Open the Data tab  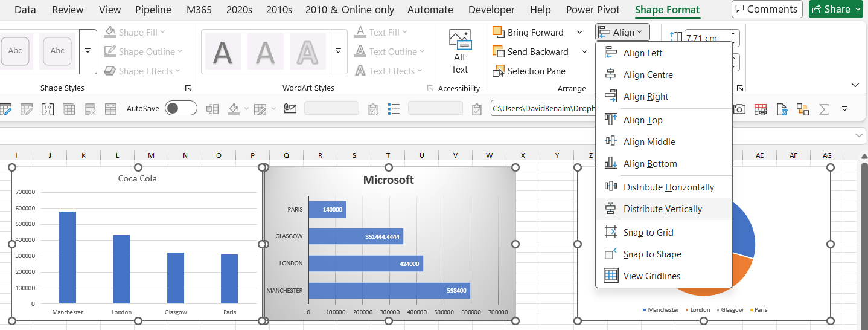pos(24,10)
